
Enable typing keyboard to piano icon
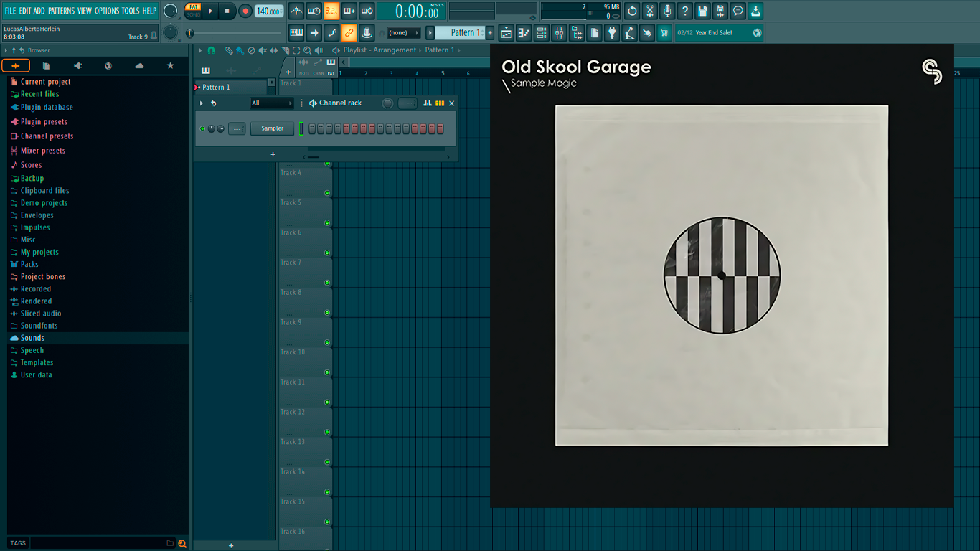(296, 32)
